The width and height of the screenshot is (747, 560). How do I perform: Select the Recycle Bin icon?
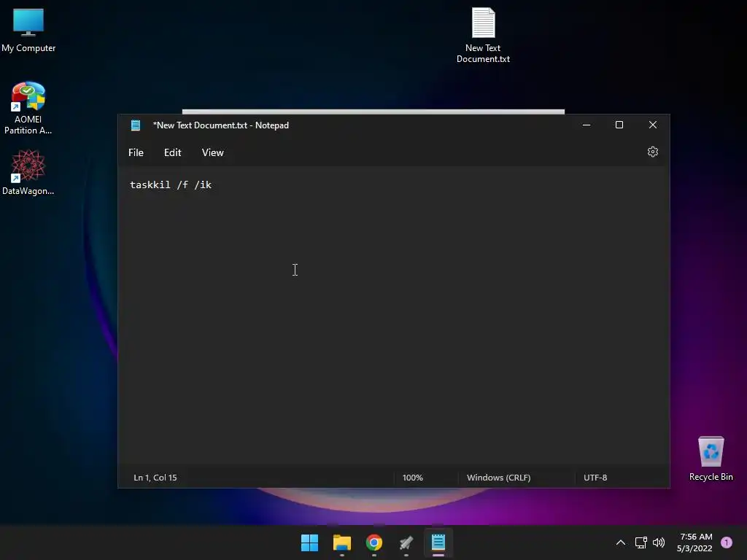[711, 459]
